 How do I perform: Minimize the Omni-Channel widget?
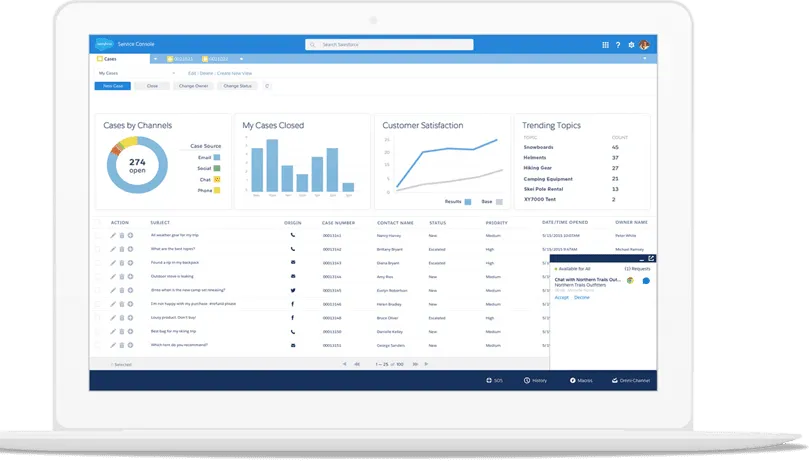(642, 259)
